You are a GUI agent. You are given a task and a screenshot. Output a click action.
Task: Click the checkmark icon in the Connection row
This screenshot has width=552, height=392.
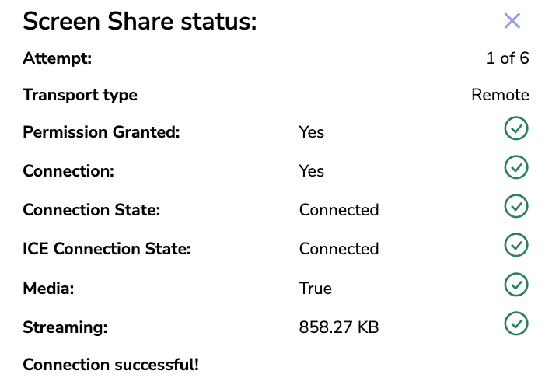tap(516, 167)
